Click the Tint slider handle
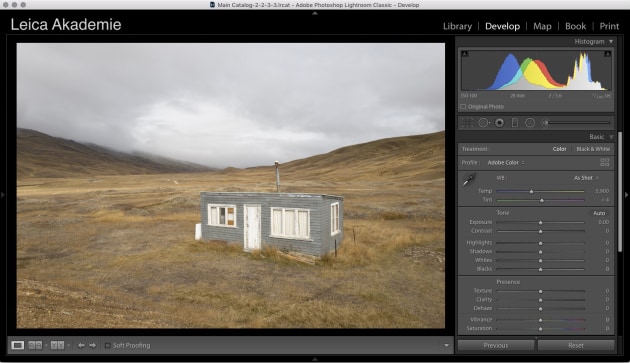The image size is (630, 363). (x=542, y=200)
